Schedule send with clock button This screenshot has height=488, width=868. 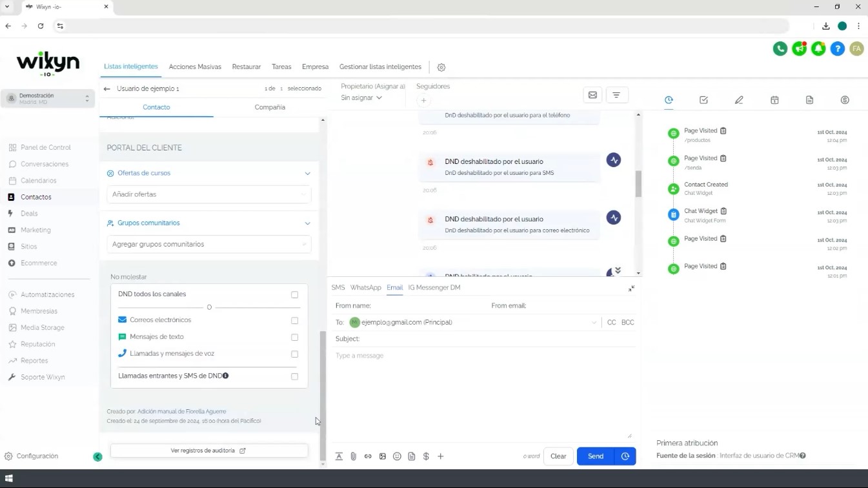click(x=625, y=456)
